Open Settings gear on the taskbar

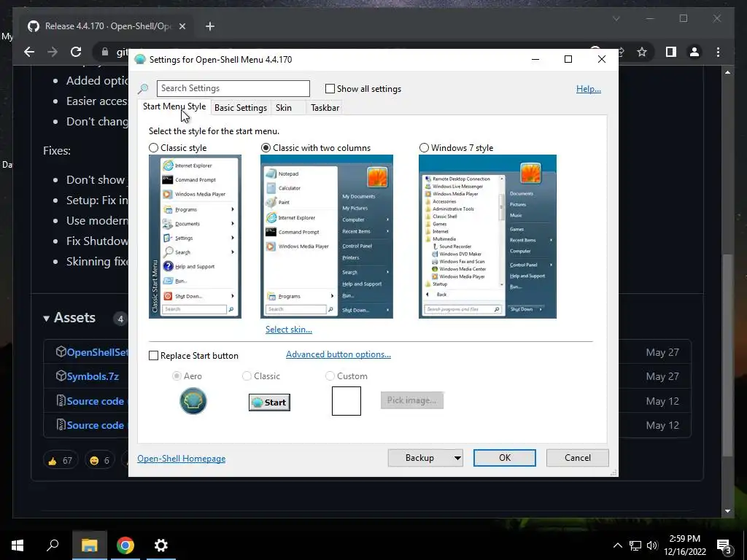coord(161,545)
